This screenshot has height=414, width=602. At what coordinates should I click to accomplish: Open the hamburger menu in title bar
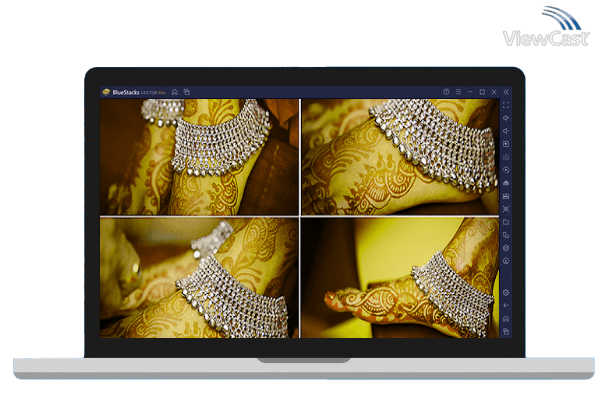coord(458,92)
